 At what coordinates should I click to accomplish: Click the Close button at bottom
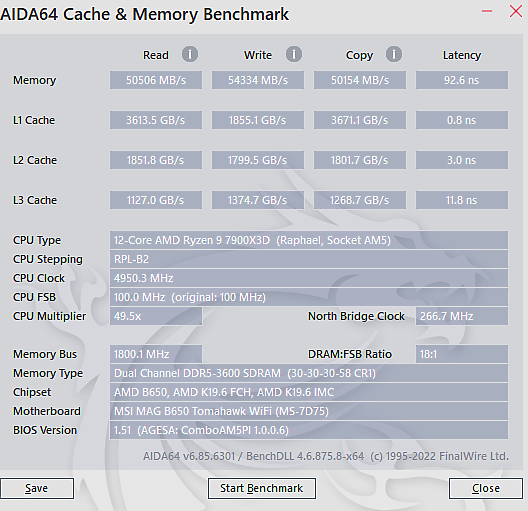486,488
